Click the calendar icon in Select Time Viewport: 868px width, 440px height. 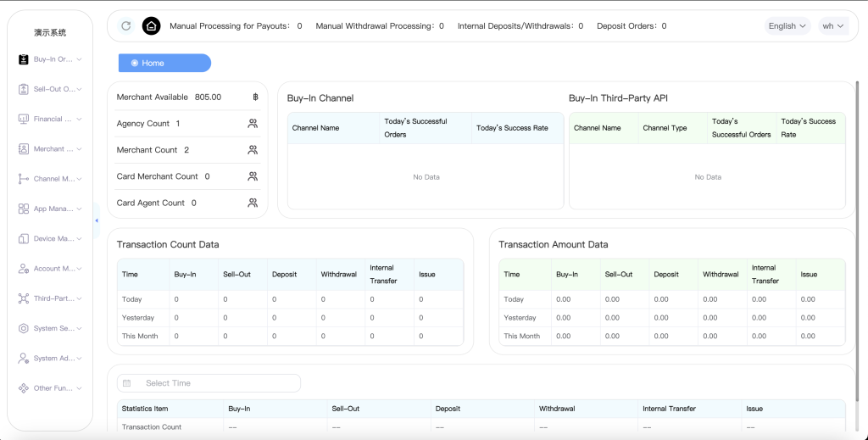127,383
